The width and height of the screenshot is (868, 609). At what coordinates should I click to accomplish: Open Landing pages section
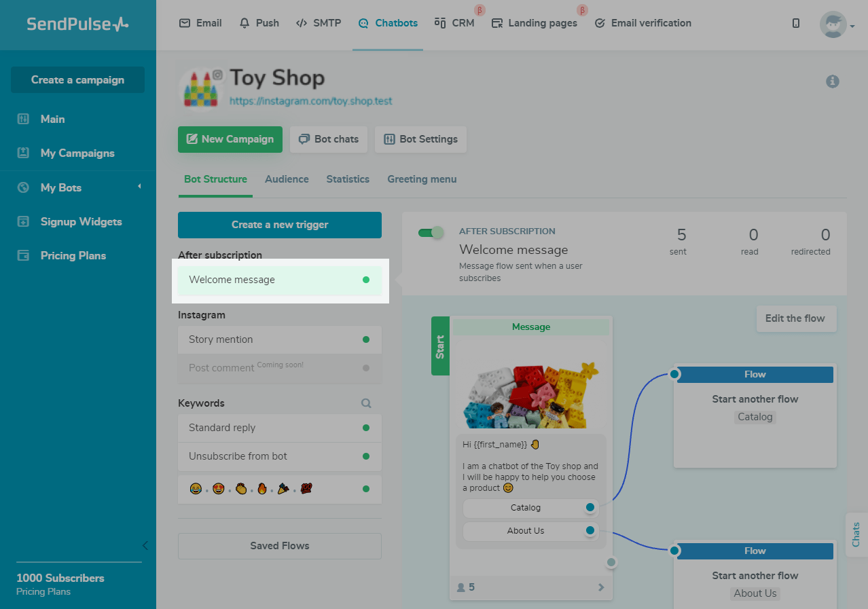coord(535,23)
